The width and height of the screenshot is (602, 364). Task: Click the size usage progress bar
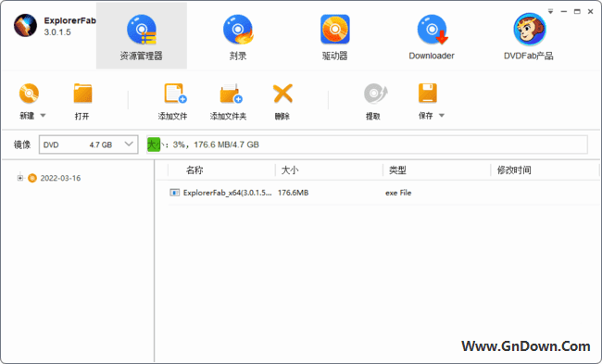(367, 144)
